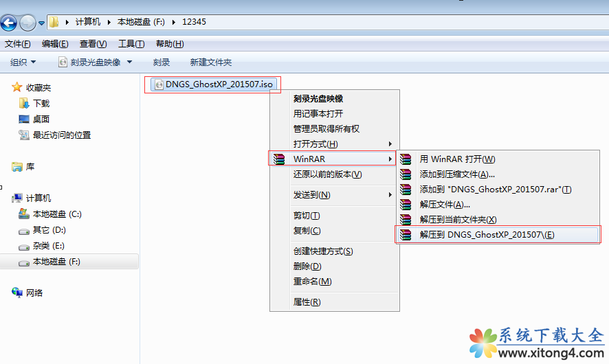Click the iso file's disc icon
Screen dimensions: 609x364
159,84
